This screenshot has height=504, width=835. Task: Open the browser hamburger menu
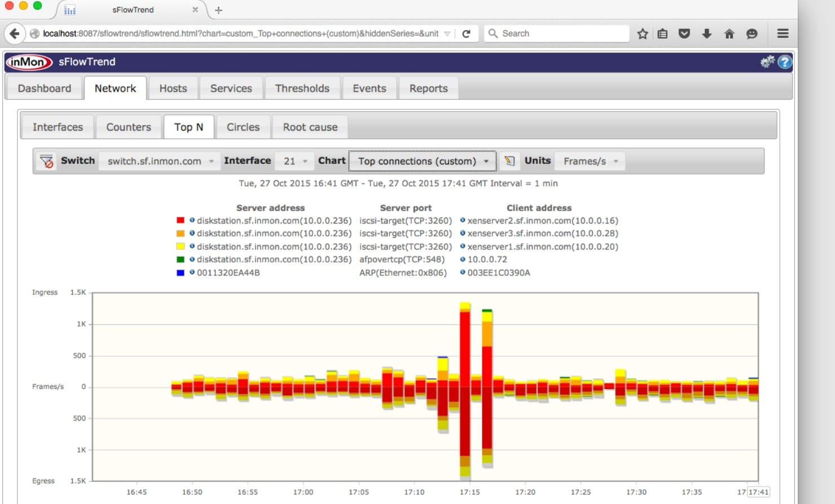[x=783, y=33]
